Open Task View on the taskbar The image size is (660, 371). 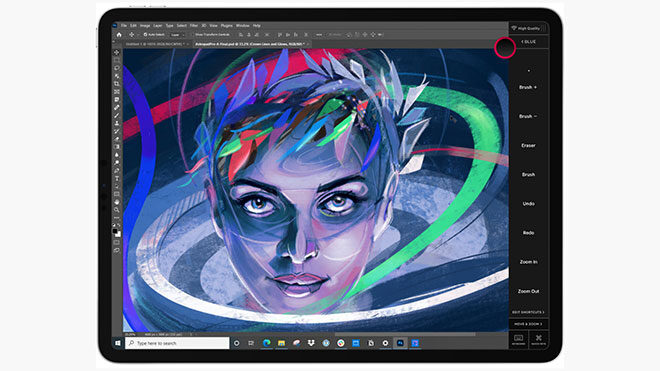click(x=251, y=343)
